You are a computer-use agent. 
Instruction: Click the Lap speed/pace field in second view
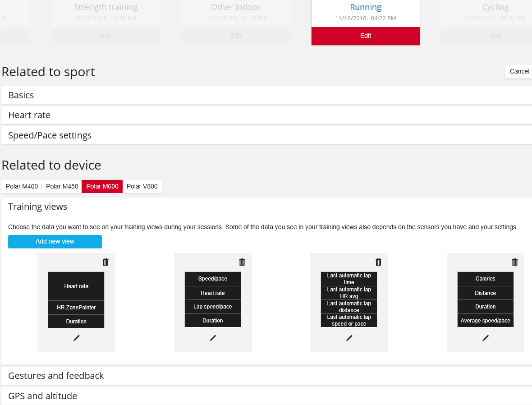click(213, 307)
